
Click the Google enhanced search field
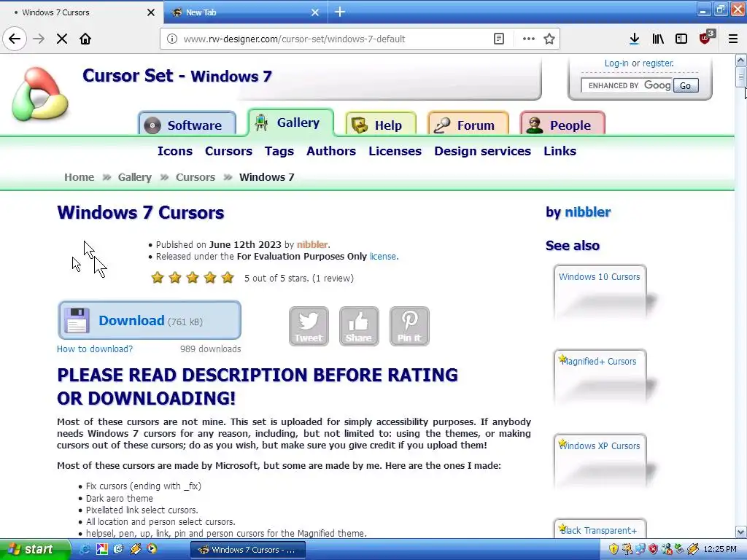627,85
